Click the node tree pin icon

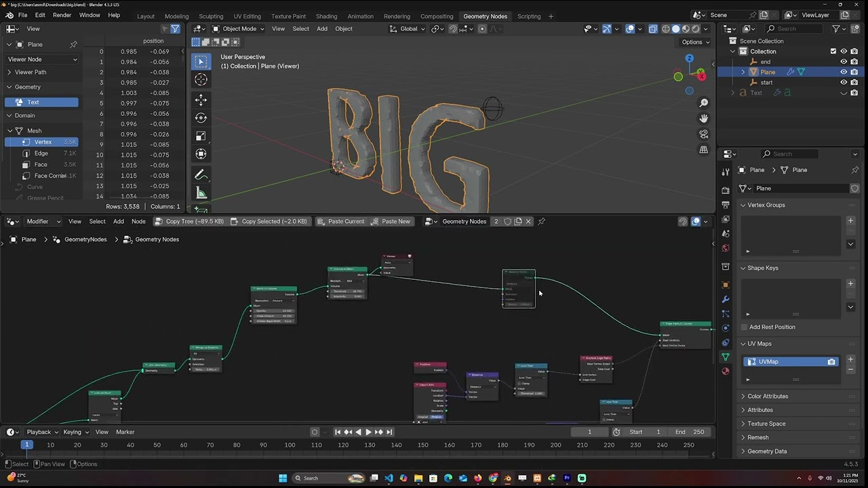[x=542, y=222]
